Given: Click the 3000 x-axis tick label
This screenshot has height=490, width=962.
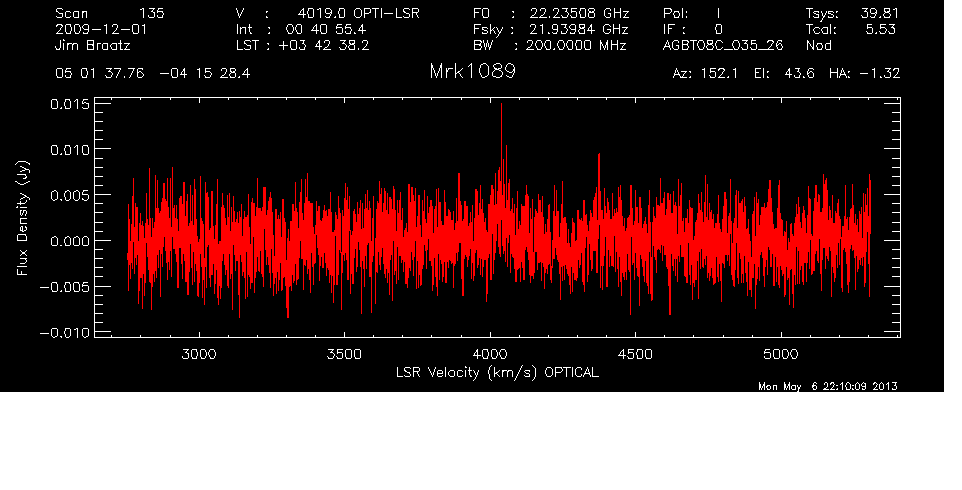Looking at the screenshot, I should [x=199, y=354].
